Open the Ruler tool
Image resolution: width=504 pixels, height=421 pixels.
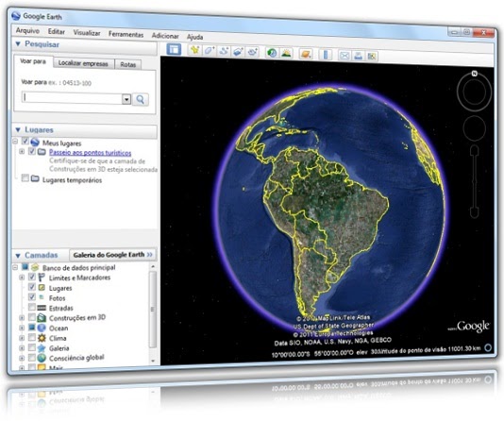click(326, 54)
